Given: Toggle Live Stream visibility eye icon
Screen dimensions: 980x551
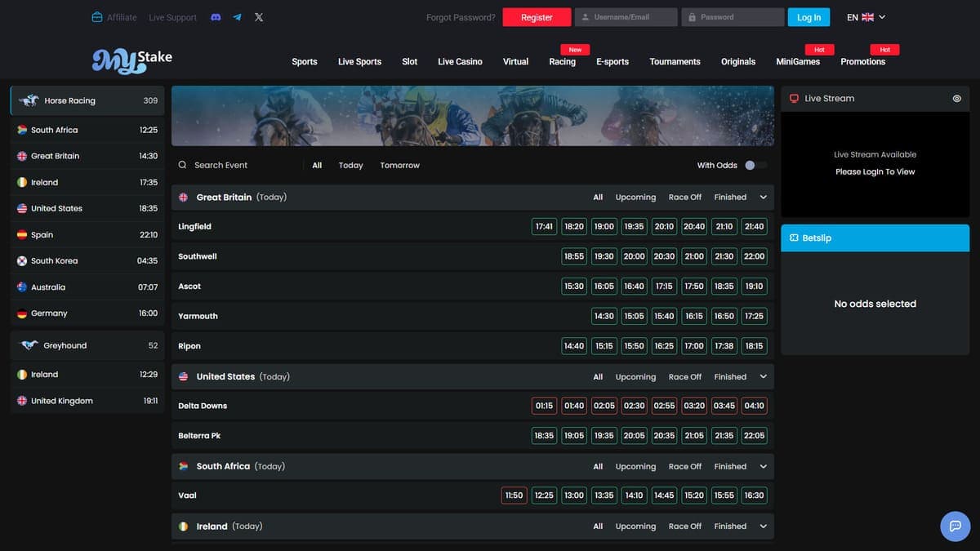Looking at the screenshot, I should pos(957,98).
